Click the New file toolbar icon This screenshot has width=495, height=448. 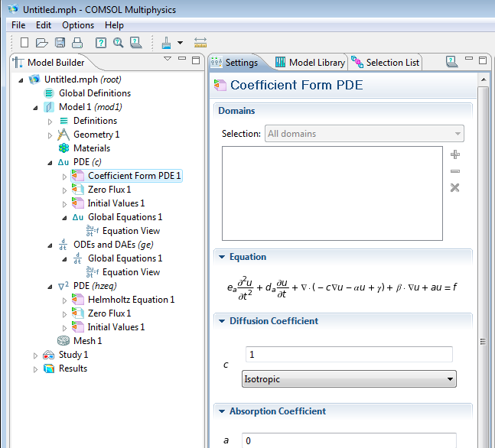tap(24, 43)
